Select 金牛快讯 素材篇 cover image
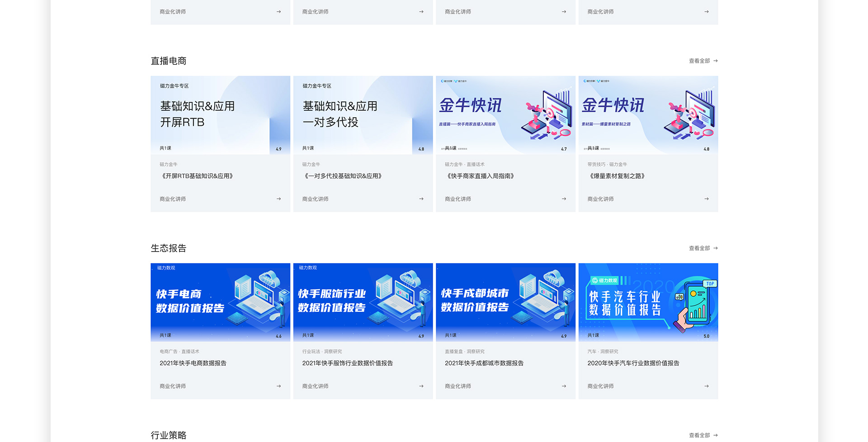The width and height of the screenshot is (868, 442). 648,115
